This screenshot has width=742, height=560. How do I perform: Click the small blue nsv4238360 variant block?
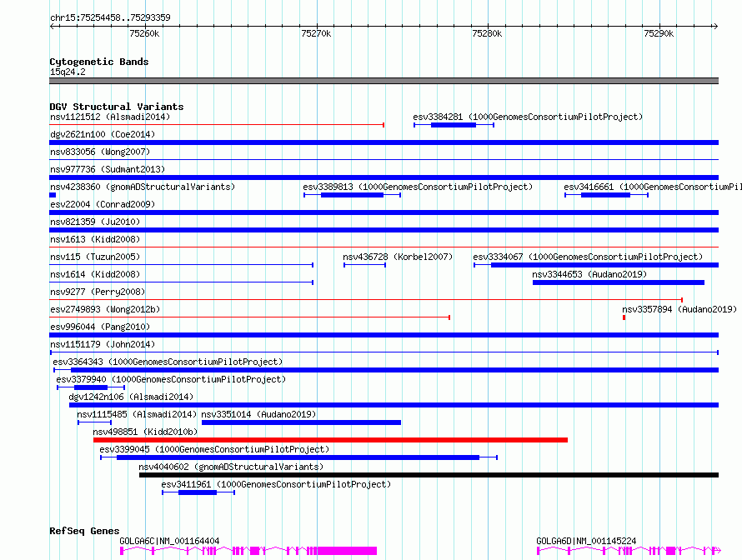(53, 195)
